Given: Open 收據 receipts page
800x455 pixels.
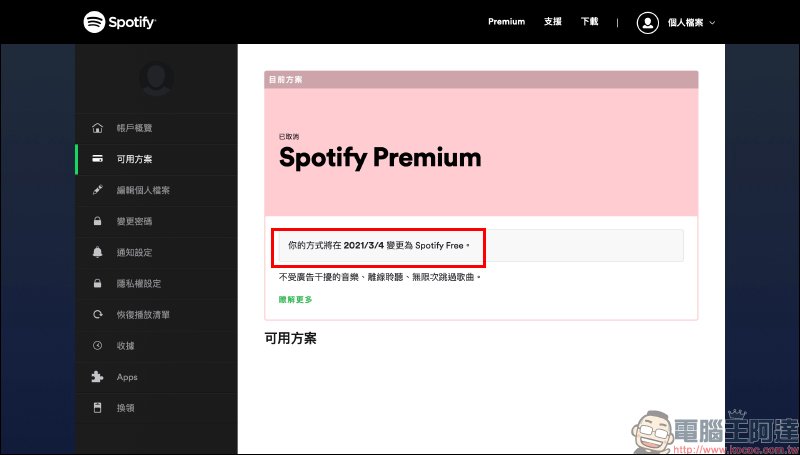Looking at the screenshot, I should pos(126,346).
